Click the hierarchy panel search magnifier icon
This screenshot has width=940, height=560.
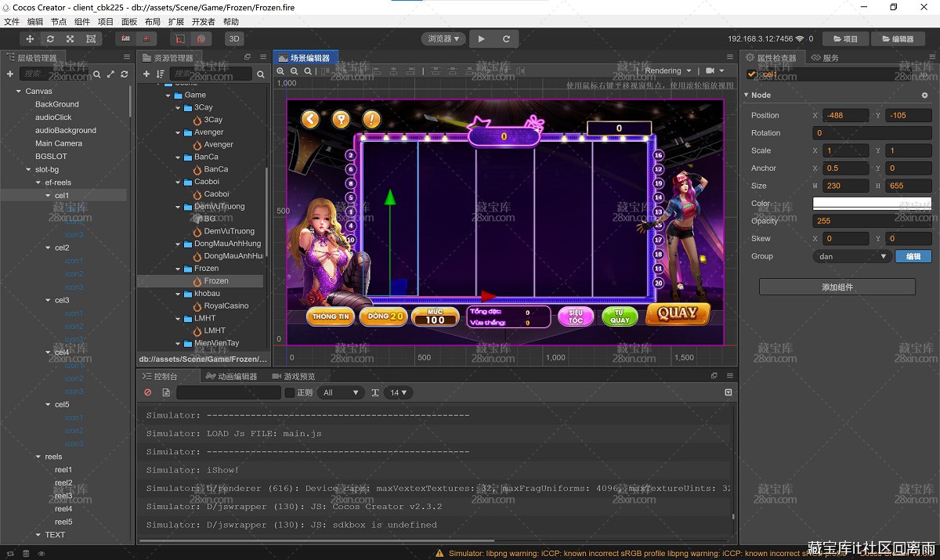pos(97,74)
